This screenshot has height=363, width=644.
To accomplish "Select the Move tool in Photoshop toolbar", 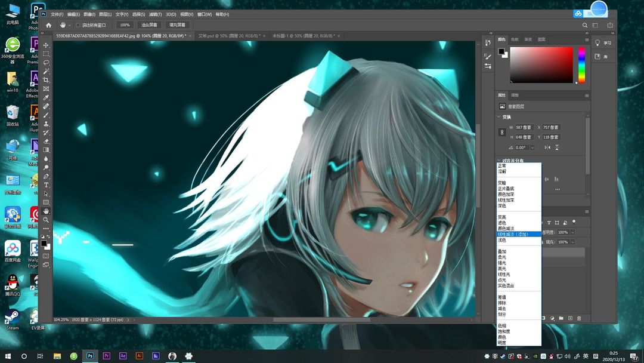I will 46,45.
